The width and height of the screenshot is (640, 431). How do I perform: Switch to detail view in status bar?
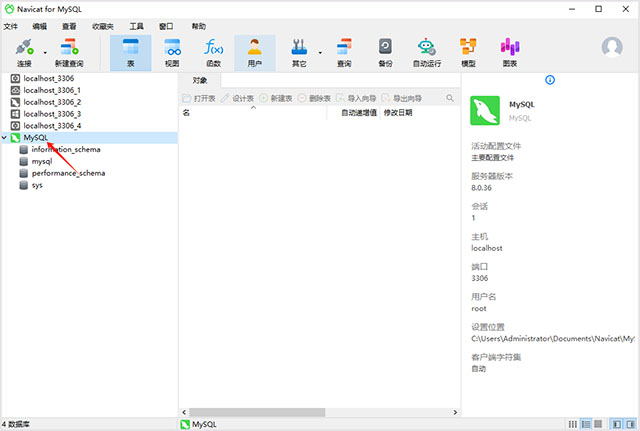coord(586,424)
